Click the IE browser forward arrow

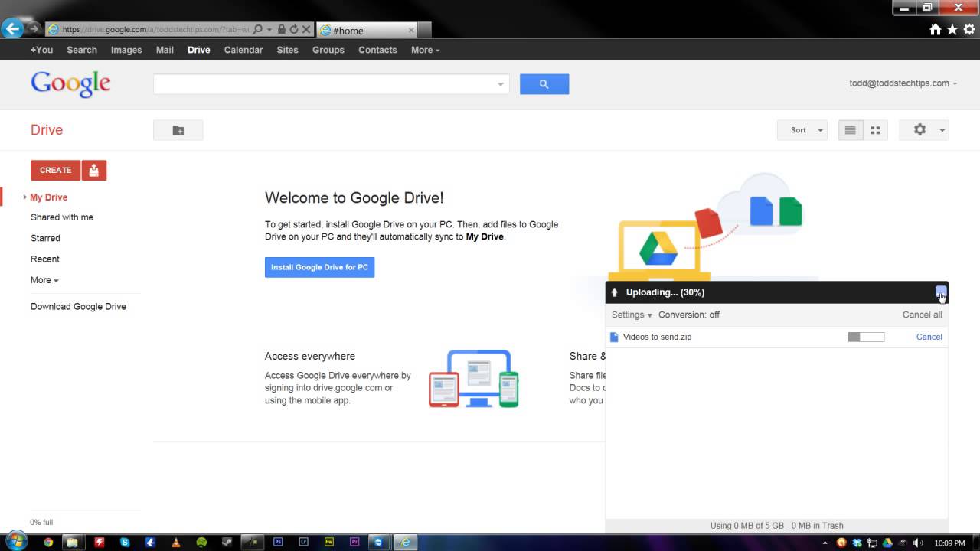click(x=34, y=29)
